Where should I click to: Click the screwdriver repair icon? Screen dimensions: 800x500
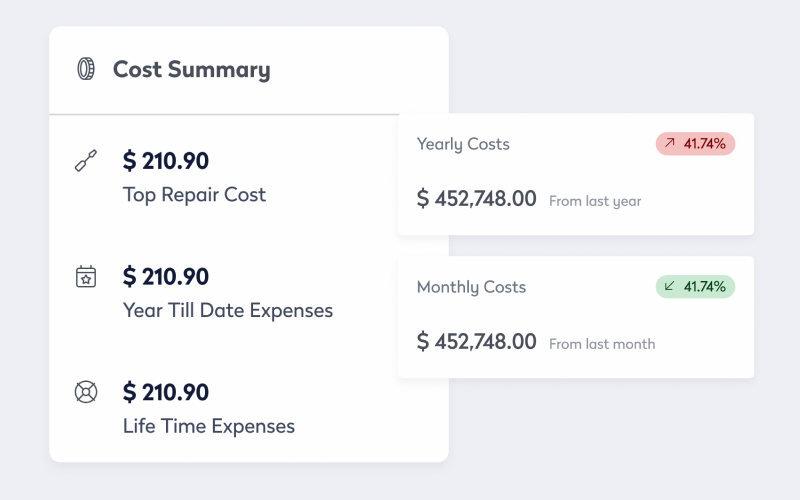click(x=86, y=160)
